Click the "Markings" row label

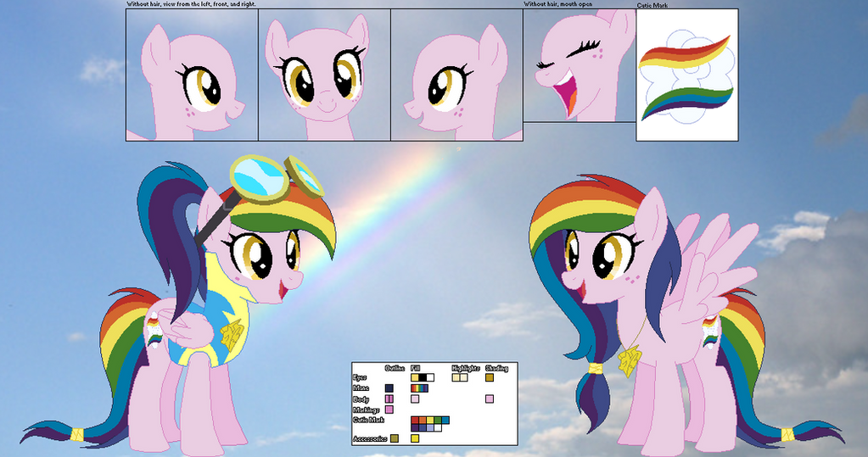pyautogui.click(x=367, y=410)
